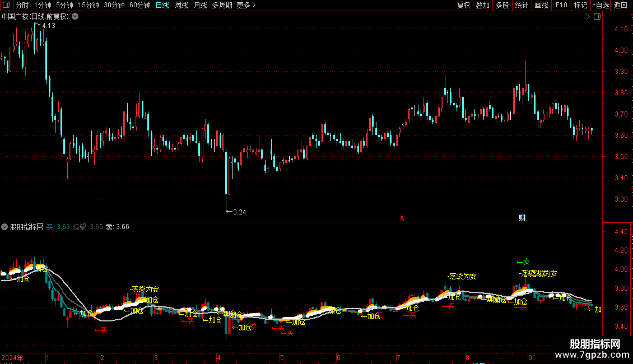
Task: Click the 股朋指标网 indicator name
Action: 27,227
